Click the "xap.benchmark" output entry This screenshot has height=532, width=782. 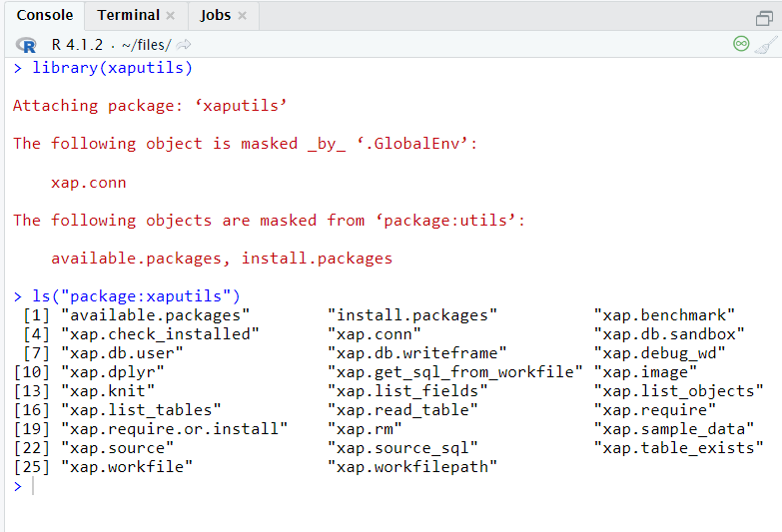coord(664,315)
